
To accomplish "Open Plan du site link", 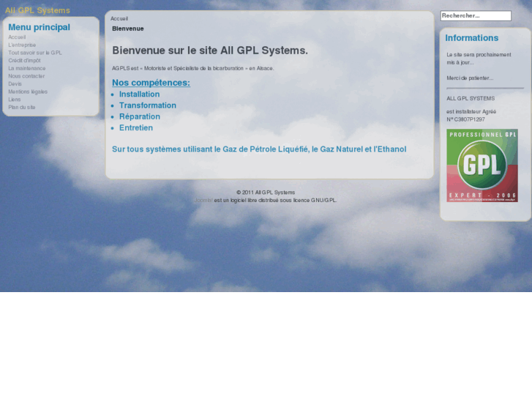I will pyautogui.click(x=22, y=108).
